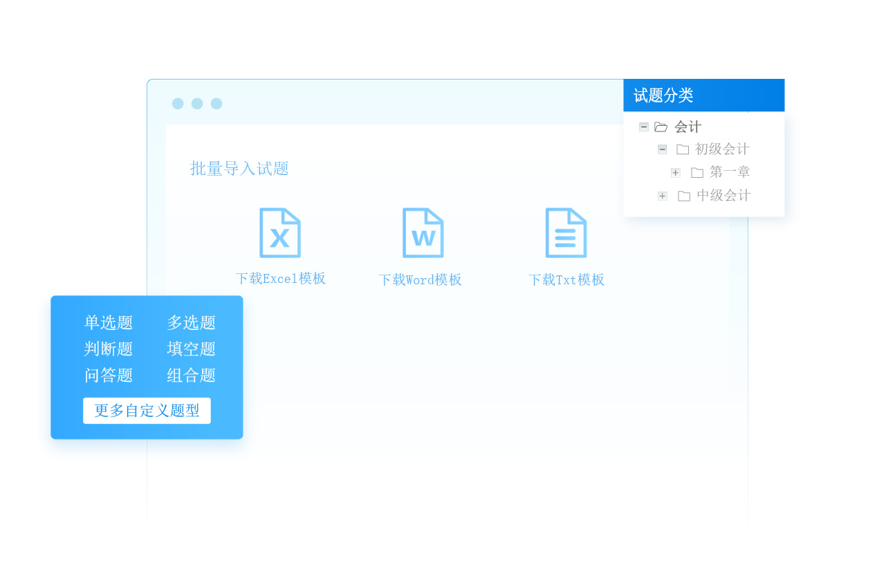Image resolution: width=886 pixels, height=588 pixels.
Task: Expand the 第一章 tree node
Action: [x=676, y=172]
